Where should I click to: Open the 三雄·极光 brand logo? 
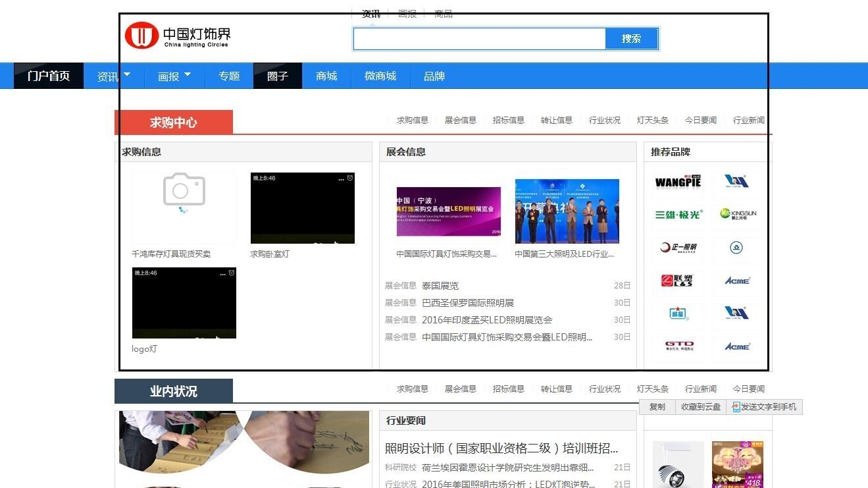(x=678, y=215)
